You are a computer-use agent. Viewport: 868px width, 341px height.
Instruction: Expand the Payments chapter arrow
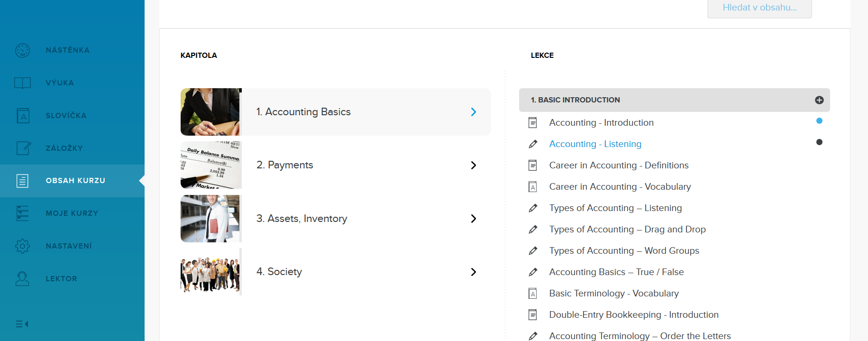[473, 165]
